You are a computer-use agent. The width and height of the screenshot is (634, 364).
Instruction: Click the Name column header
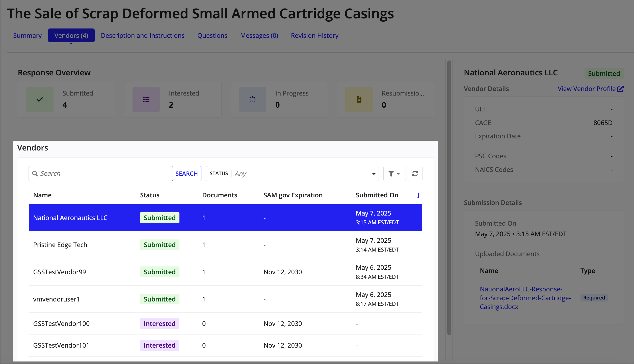pyautogui.click(x=42, y=195)
